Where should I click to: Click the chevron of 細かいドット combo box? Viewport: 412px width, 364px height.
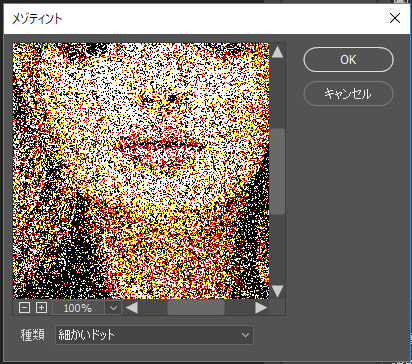(245, 335)
